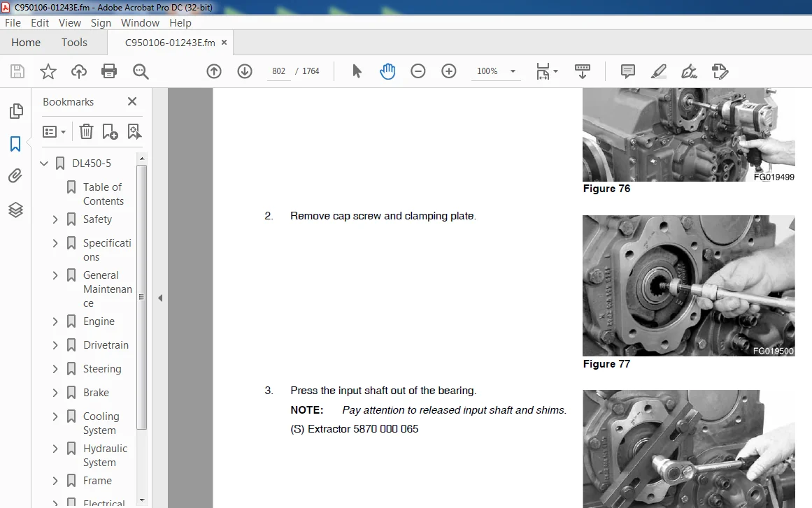Open the page thumbnails panel icon

coord(16,110)
